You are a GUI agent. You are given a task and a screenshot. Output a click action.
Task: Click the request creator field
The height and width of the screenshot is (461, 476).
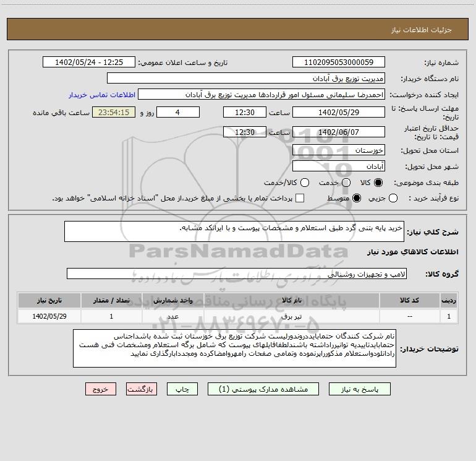(261, 95)
